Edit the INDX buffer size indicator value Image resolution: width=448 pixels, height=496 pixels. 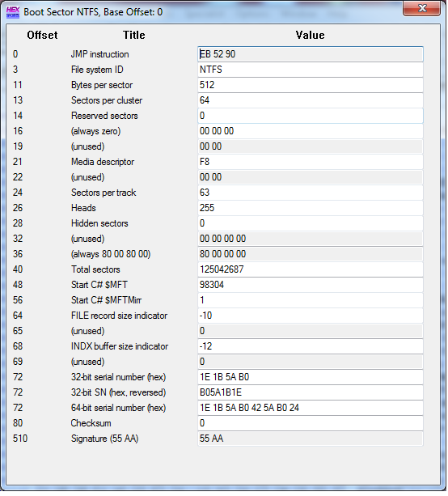pyautogui.click(x=311, y=346)
